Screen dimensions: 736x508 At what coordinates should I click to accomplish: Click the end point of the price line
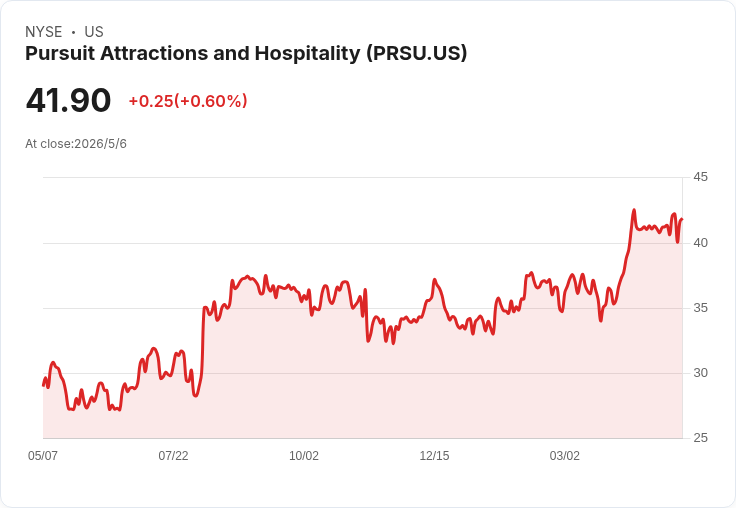coord(682,219)
